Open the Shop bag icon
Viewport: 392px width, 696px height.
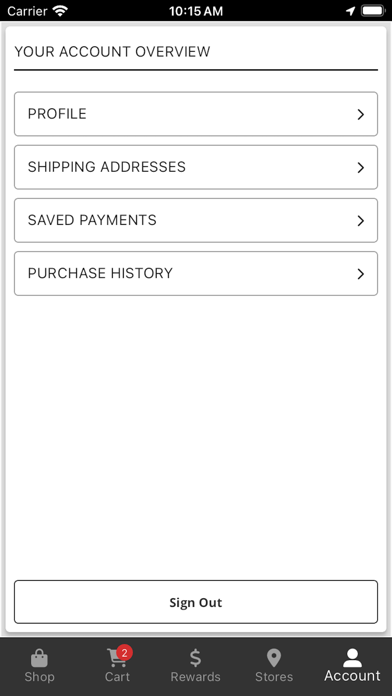(x=39, y=658)
